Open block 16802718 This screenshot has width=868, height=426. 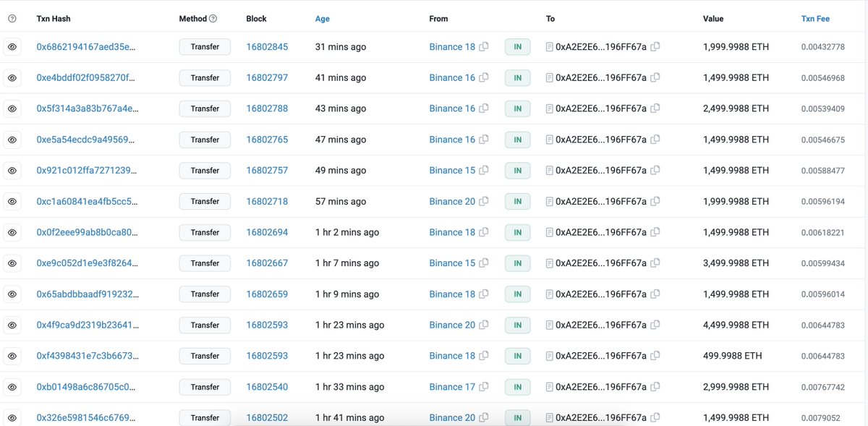(x=267, y=202)
